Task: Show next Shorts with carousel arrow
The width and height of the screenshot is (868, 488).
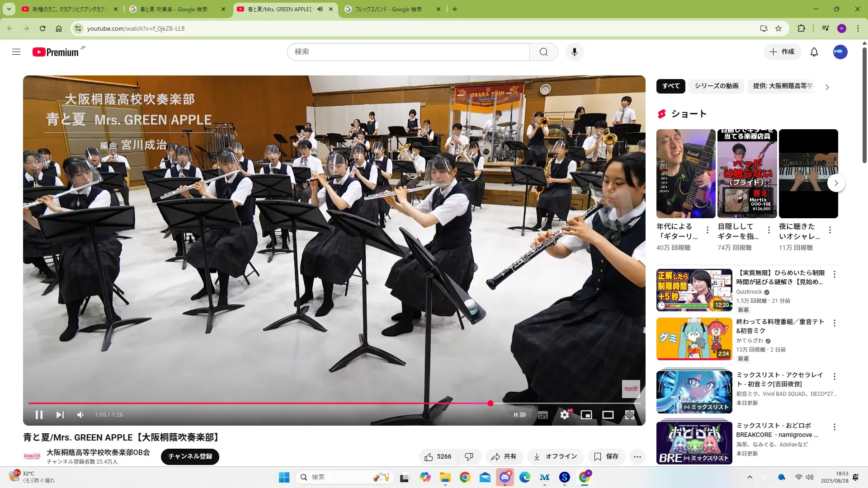Action: [x=836, y=183]
